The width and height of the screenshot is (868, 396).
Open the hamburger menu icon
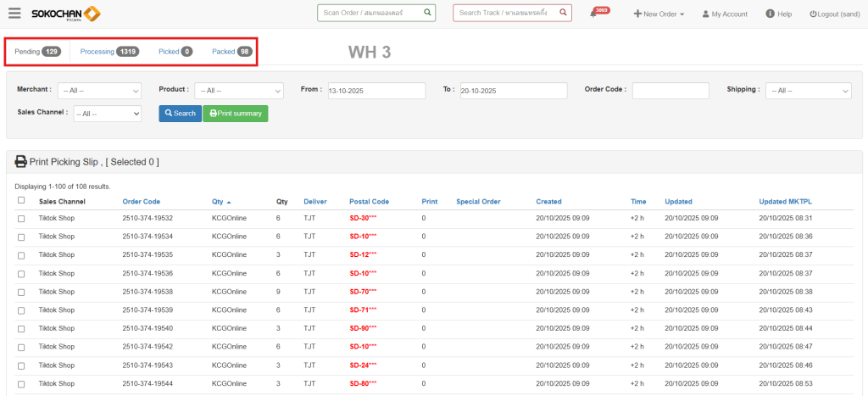point(14,14)
